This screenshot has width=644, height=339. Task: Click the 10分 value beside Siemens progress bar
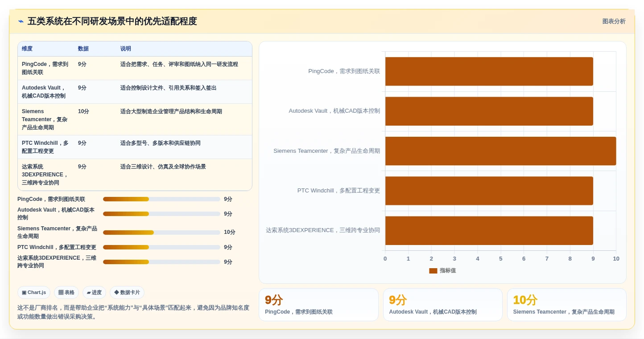point(230,232)
